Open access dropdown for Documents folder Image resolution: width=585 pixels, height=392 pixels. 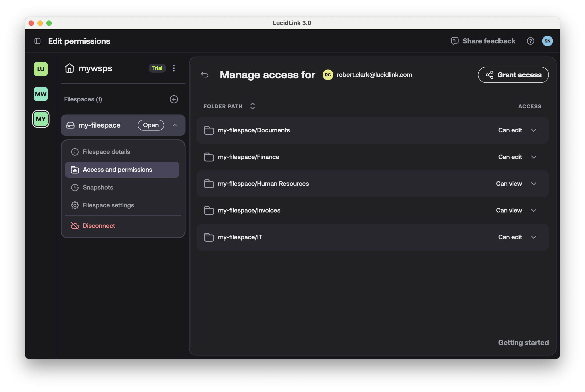534,130
